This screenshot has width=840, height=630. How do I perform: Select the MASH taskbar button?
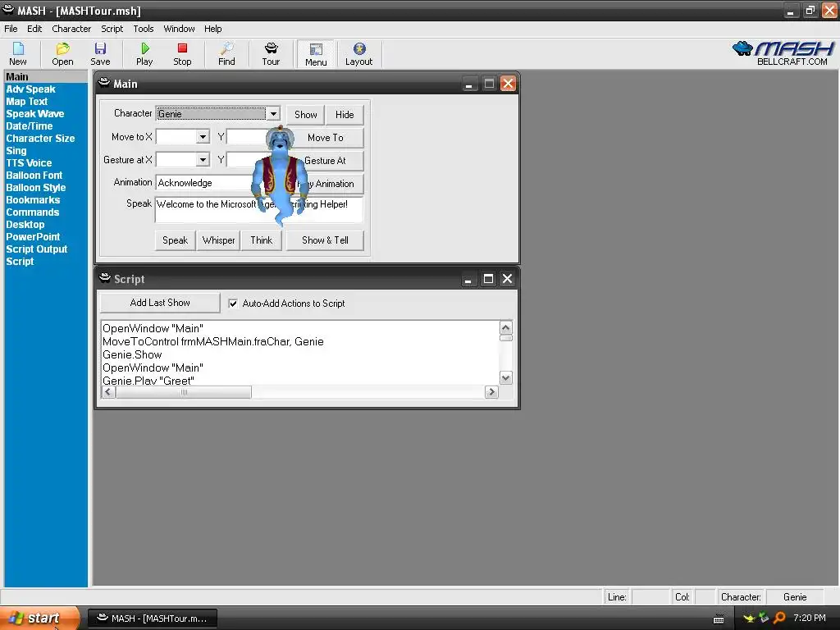pos(153,619)
